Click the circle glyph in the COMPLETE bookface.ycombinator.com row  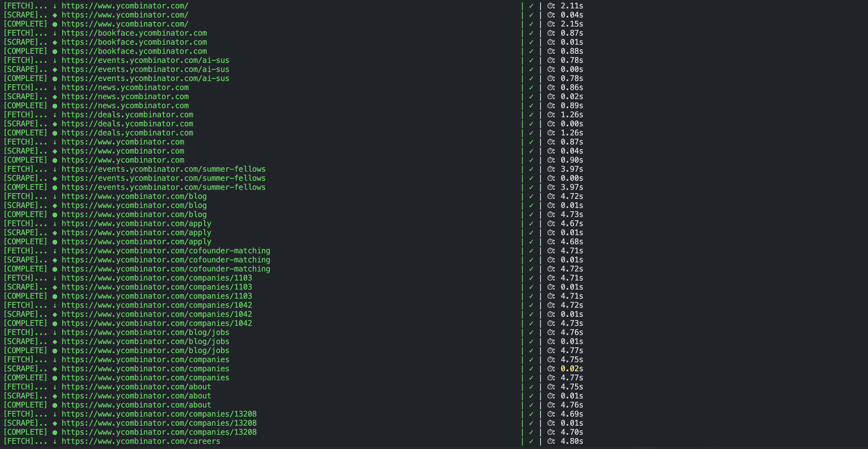click(54, 52)
